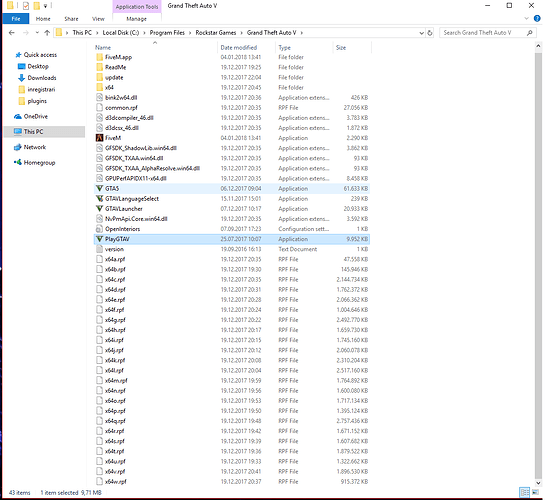
Task: Expand breadcrumb arrow after Program Files
Action: [x=190, y=33]
